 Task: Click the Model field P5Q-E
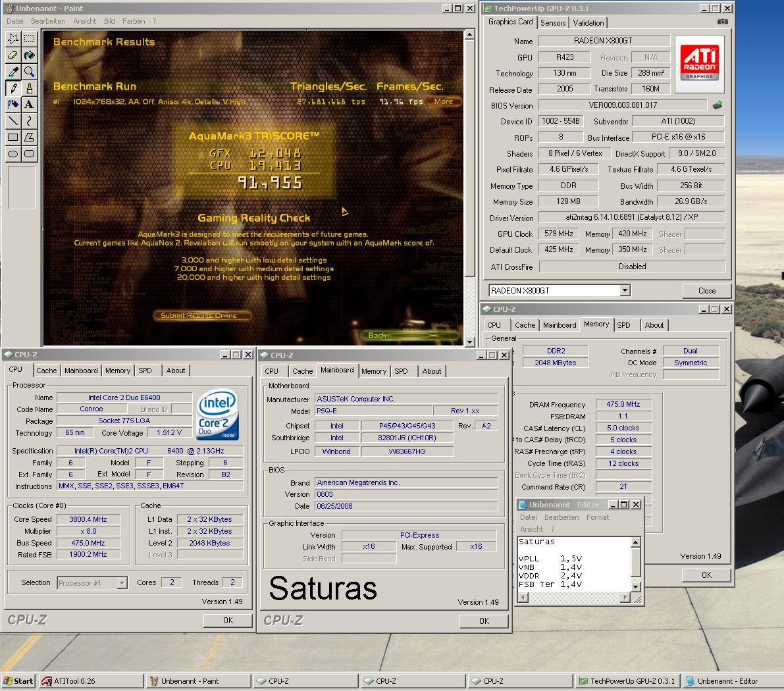click(373, 411)
